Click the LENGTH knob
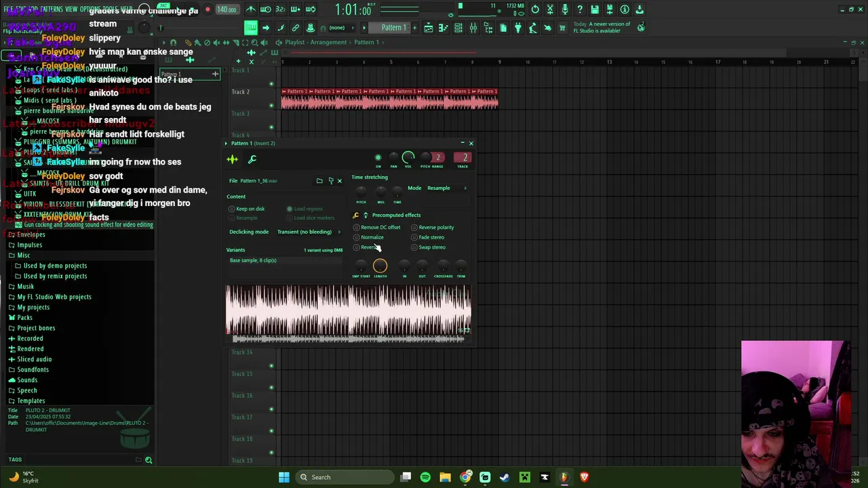Image resolution: width=868 pixels, height=488 pixels. 380,266
